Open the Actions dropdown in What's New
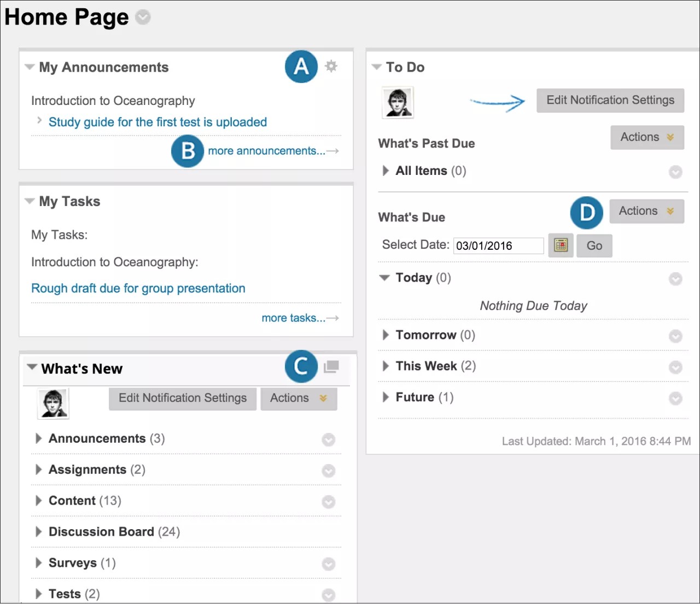The height and width of the screenshot is (604, 700). coord(298,398)
